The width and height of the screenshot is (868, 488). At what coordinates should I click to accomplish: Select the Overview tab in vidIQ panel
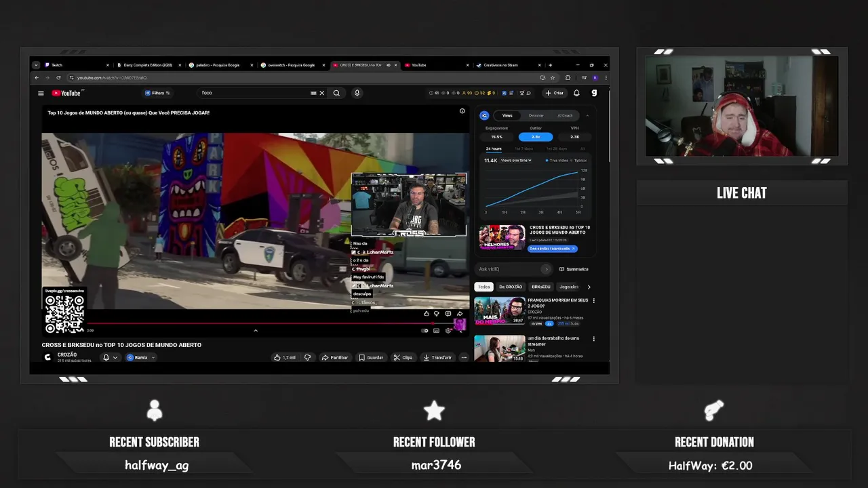pyautogui.click(x=536, y=116)
